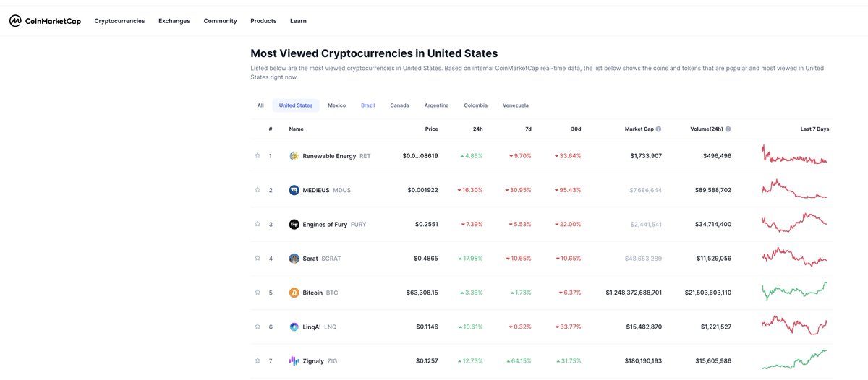This screenshot has width=868, height=380.
Task: Click the Engines of Fury icon
Action: (294, 224)
